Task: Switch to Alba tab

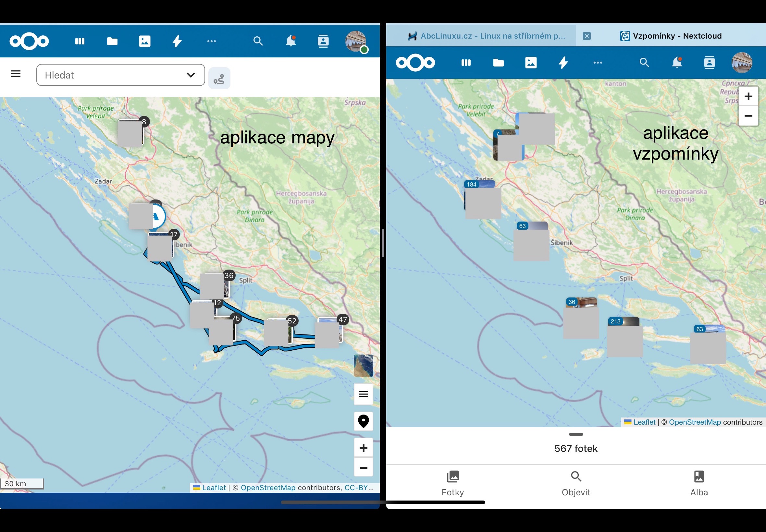Action: [x=699, y=484]
